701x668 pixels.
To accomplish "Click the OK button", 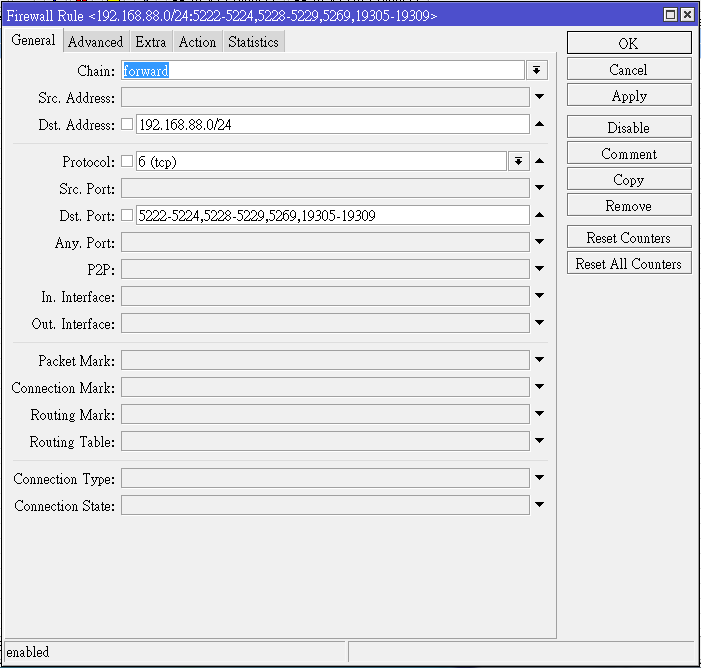I will pyautogui.click(x=629, y=43).
